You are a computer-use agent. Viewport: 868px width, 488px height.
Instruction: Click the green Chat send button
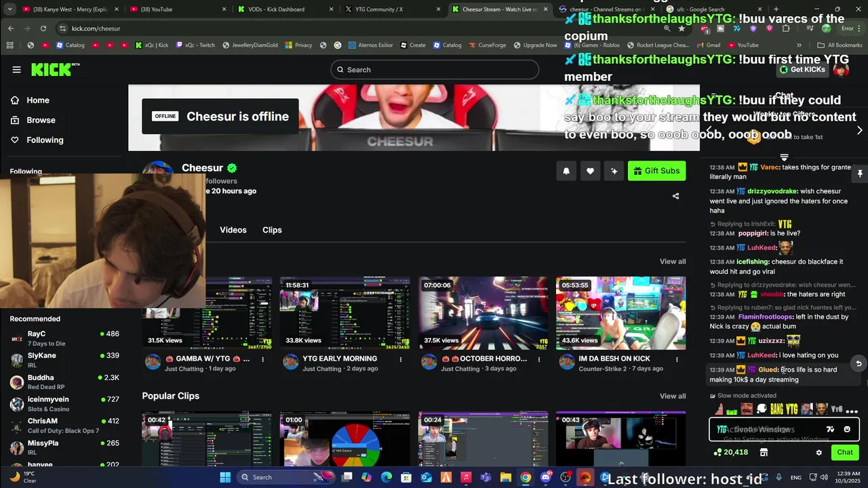pos(845,452)
